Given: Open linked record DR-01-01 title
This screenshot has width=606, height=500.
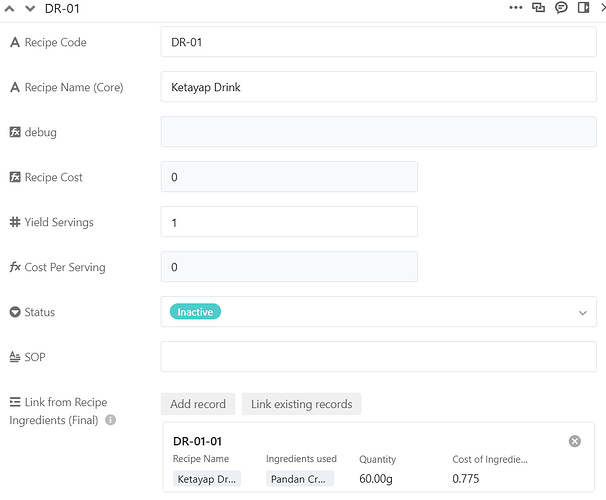Looking at the screenshot, I should click(x=197, y=441).
